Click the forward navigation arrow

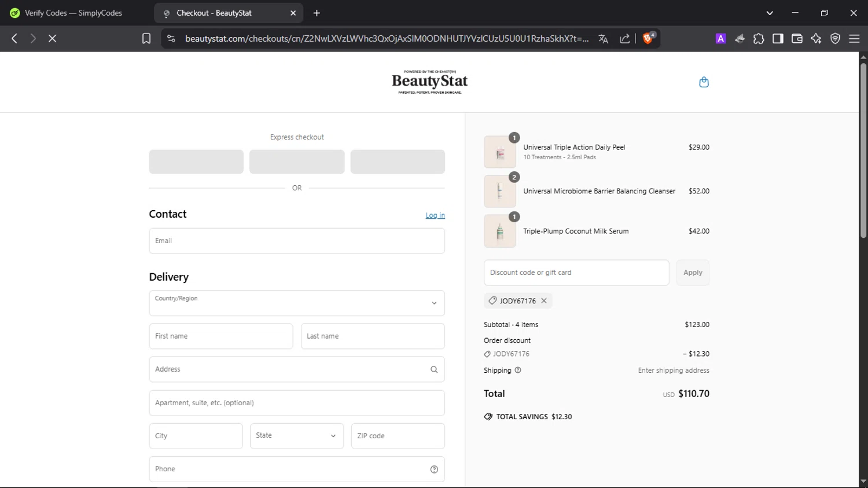pos(33,38)
